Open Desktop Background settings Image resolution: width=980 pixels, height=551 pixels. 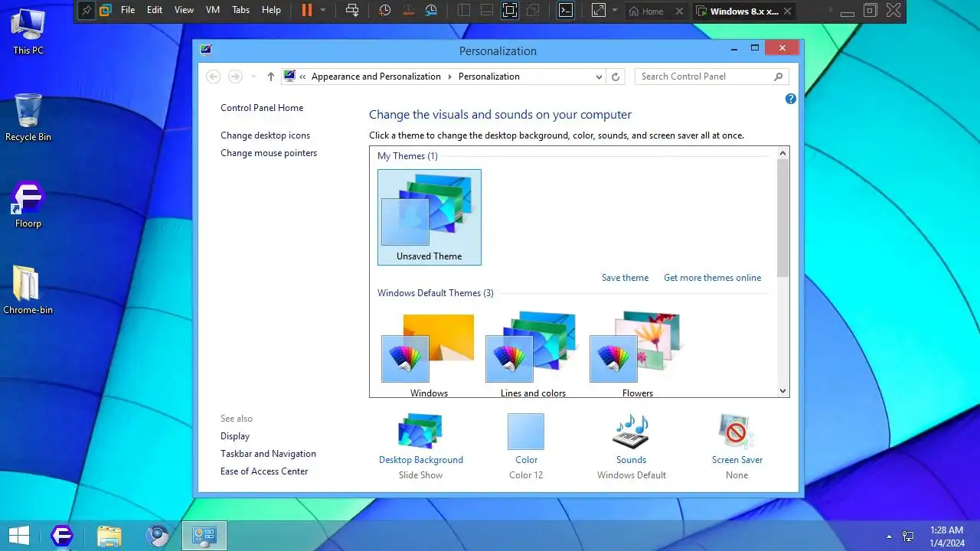pyautogui.click(x=421, y=446)
